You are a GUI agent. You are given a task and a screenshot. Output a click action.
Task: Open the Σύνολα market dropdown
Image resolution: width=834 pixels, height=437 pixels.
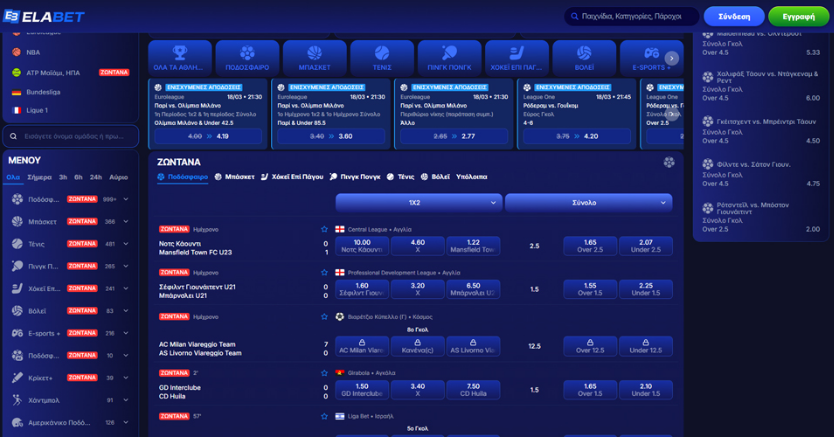point(588,202)
